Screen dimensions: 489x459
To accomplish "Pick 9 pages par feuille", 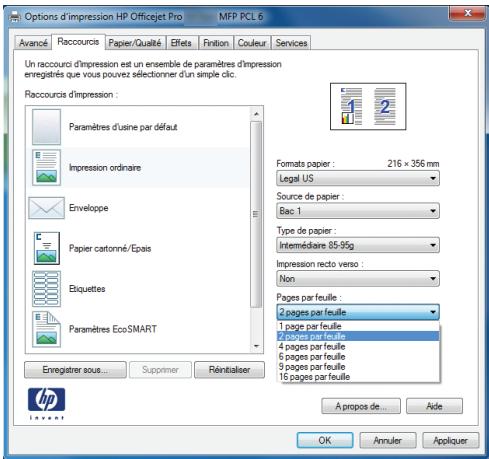I will point(358,366).
